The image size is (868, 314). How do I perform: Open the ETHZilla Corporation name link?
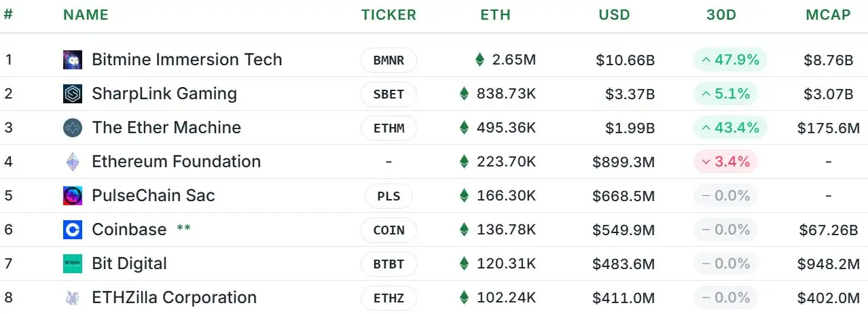point(174,298)
